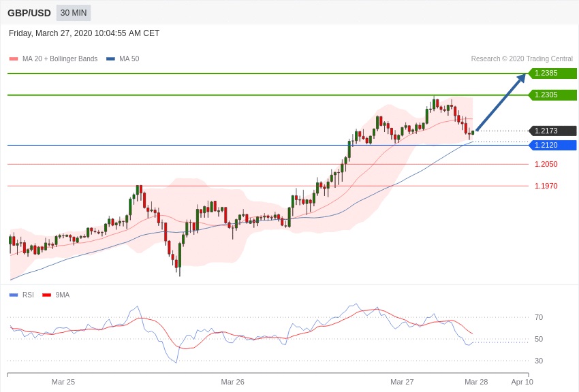
Task: Open the Research © 2020 Trading Central credit
Action: pos(522,59)
